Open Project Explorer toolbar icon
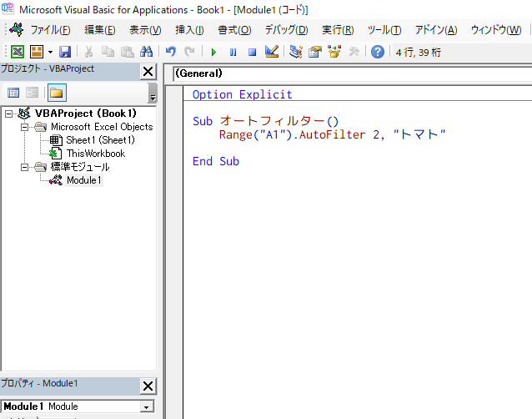This screenshot has height=419, width=532. (295, 52)
